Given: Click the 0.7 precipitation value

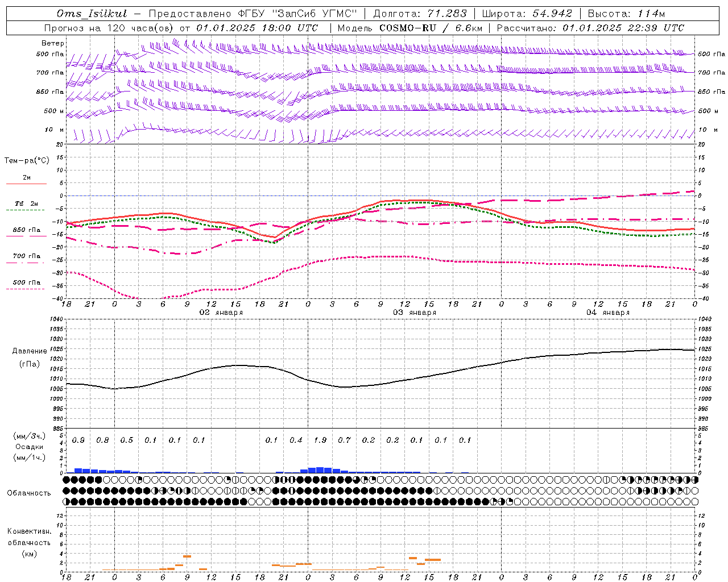Looking at the screenshot, I should [344, 440].
